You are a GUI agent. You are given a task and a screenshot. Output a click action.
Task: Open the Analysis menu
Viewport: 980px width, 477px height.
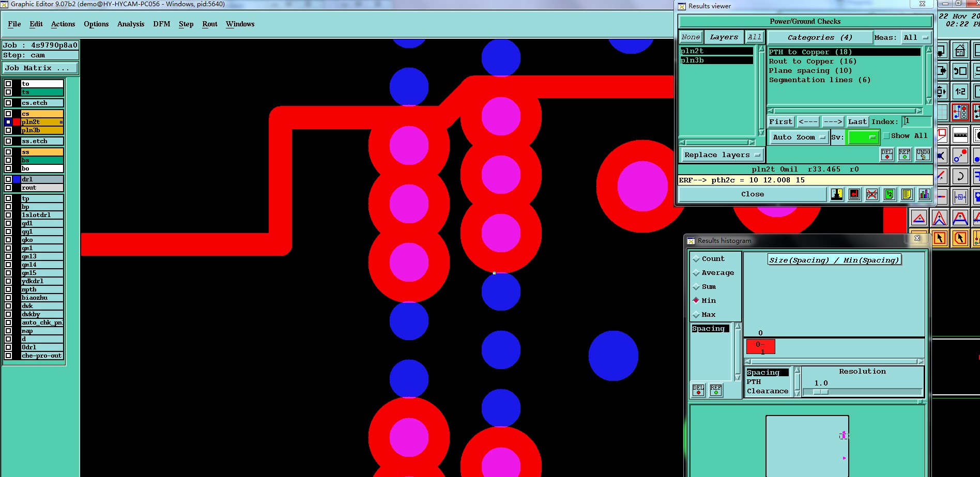(x=131, y=24)
